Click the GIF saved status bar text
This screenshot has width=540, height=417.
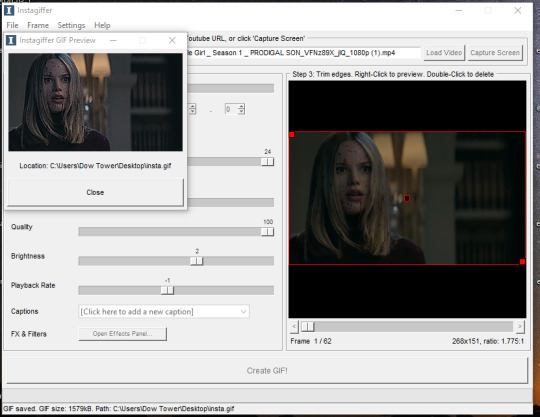(119, 409)
